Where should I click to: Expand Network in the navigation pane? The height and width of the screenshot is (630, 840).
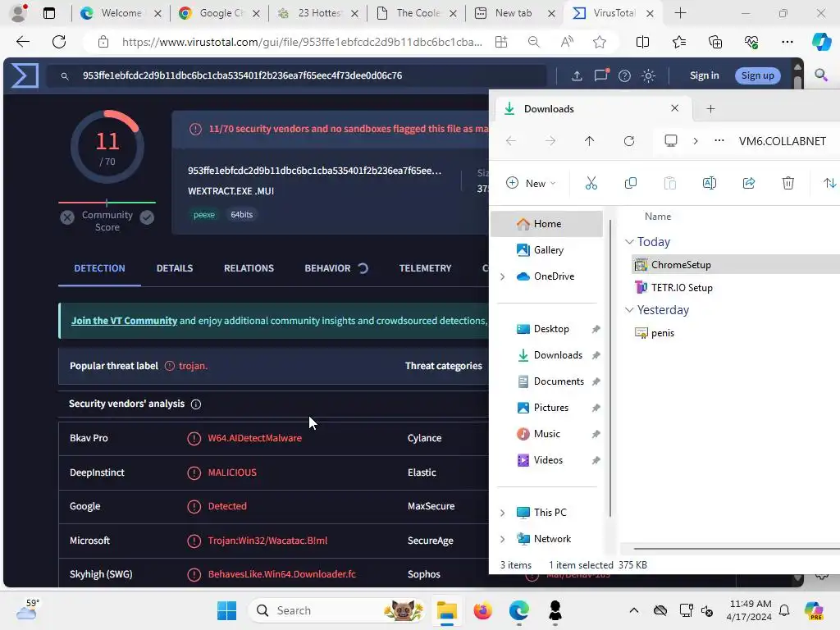(502, 539)
